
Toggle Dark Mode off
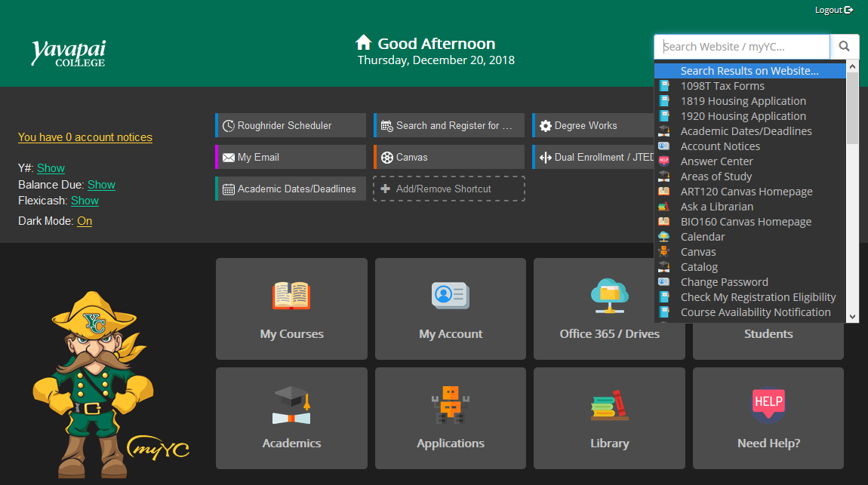pyautogui.click(x=85, y=220)
